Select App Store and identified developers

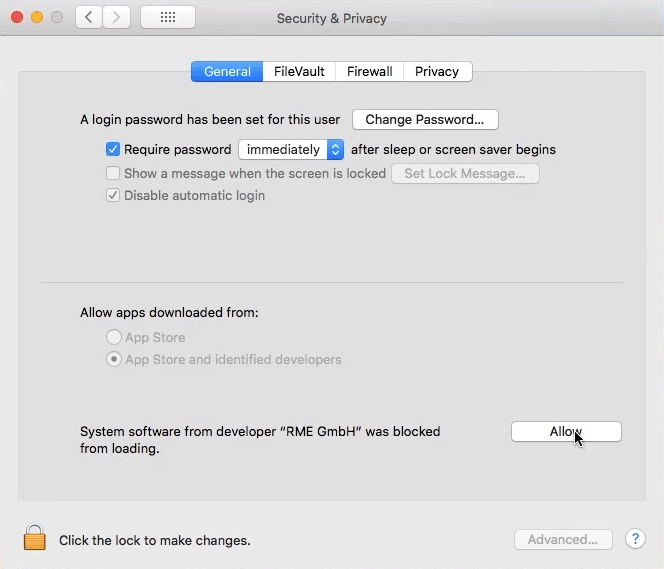pos(114,360)
